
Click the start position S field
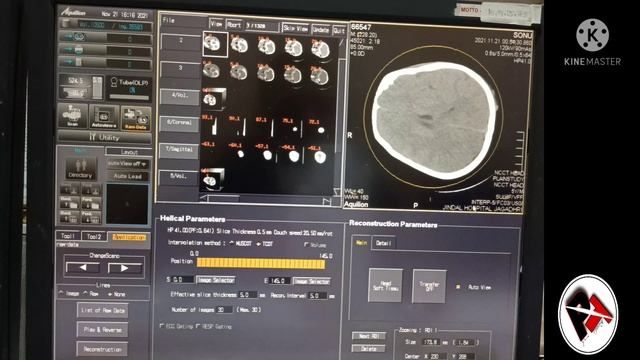[x=182, y=280]
